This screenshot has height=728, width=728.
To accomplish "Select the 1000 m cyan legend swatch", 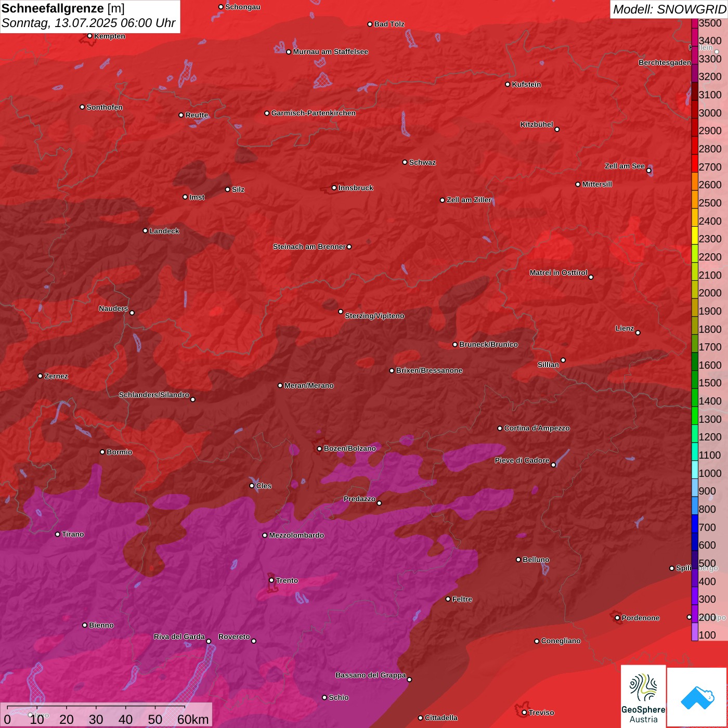I will [695, 470].
